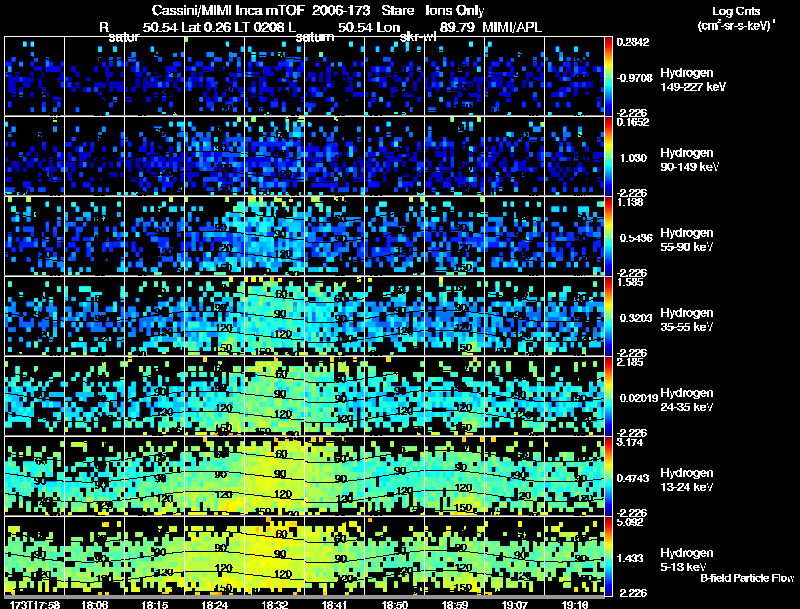800x609 pixels.
Task: Click the '18:59' time axis label
Action: (455, 604)
